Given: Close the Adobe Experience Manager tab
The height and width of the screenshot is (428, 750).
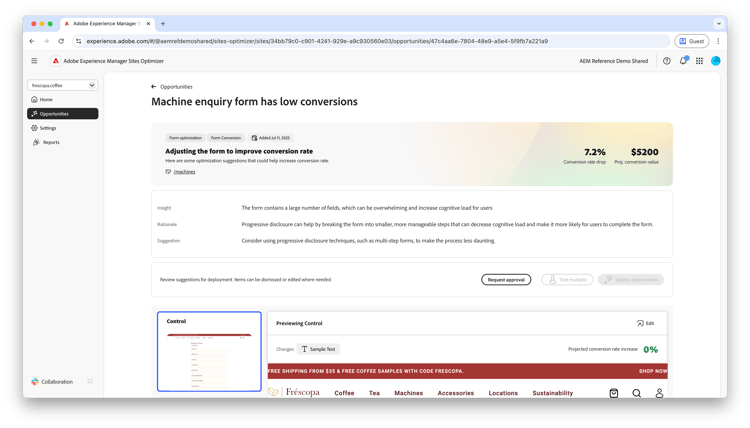Looking at the screenshot, I should pyautogui.click(x=148, y=23).
